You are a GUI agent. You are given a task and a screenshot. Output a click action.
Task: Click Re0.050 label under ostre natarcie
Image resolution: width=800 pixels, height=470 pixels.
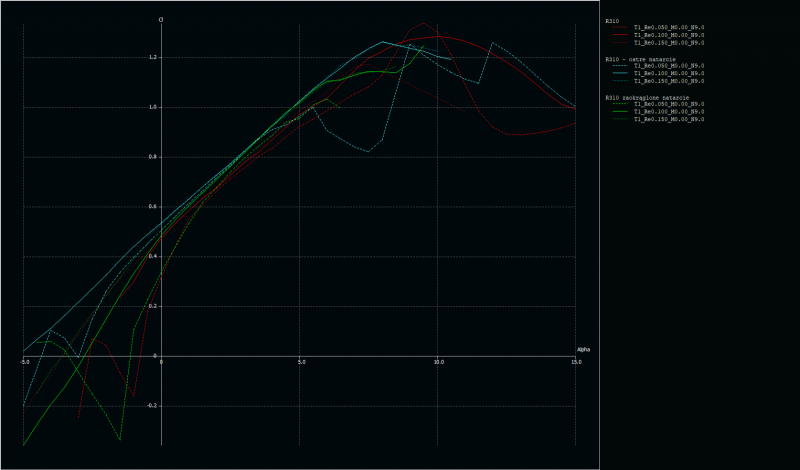tap(669, 66)
